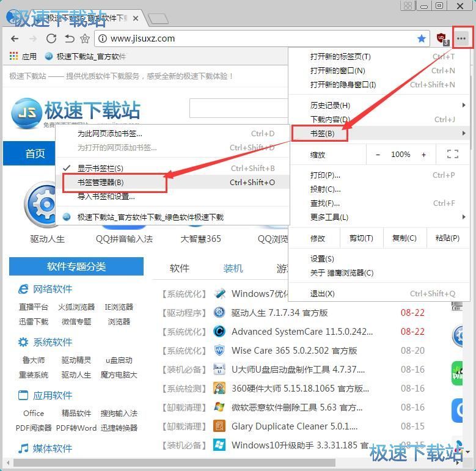Viewport: 476px width, 471px height.
Task: Click the 360硬件大师 icon
Action: tap(219, 388)
